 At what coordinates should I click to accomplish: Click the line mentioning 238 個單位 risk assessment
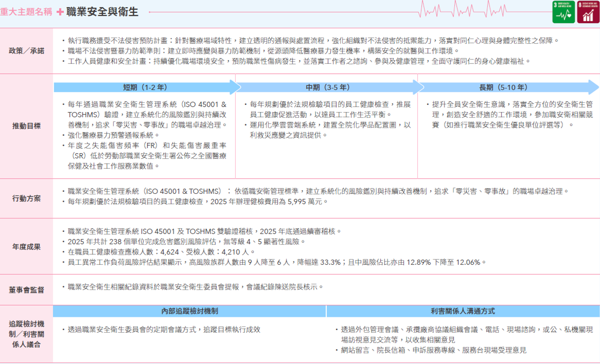pyautogui.click(x=184, y=242)
